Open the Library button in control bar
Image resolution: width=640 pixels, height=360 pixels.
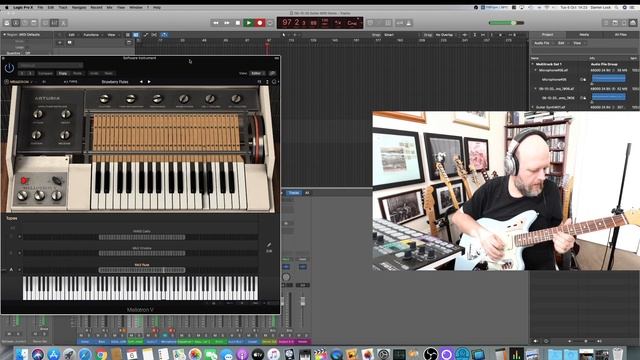point(7,23)
